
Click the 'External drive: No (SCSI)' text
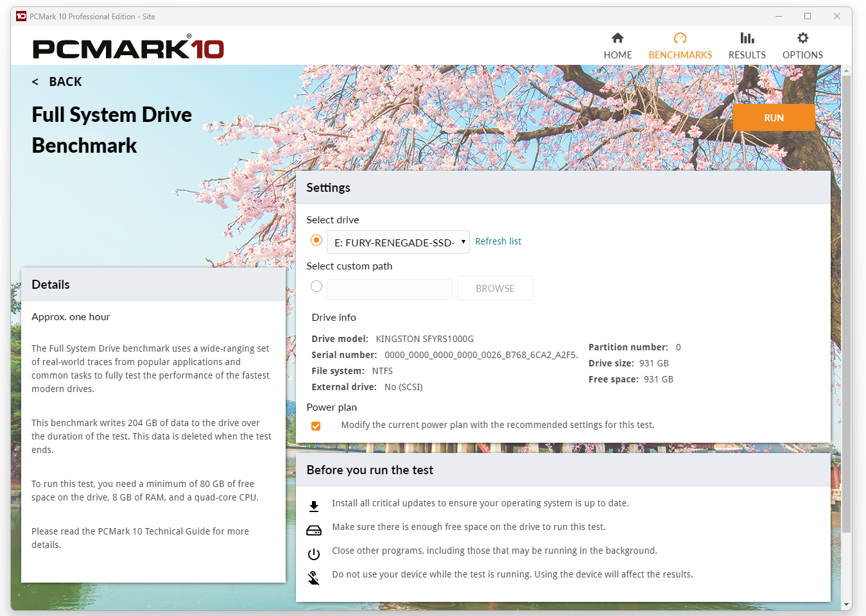367,387
